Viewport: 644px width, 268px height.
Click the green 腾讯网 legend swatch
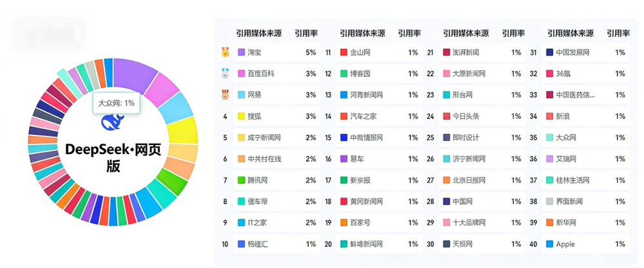[241, 180]
